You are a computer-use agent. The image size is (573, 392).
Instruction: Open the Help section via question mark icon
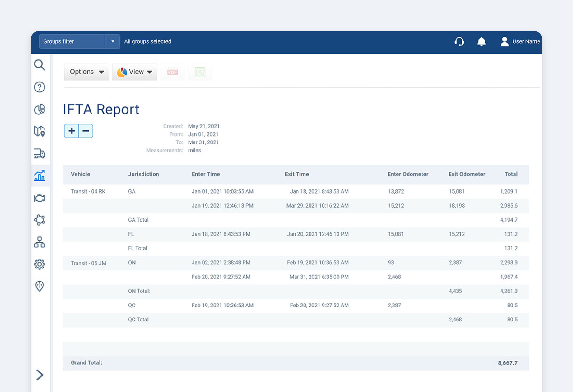click(x=40, y=87)
